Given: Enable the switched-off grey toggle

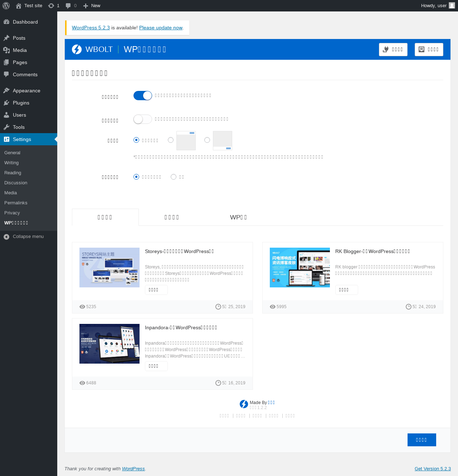Looking at the screenshot, I should (143, 119).
